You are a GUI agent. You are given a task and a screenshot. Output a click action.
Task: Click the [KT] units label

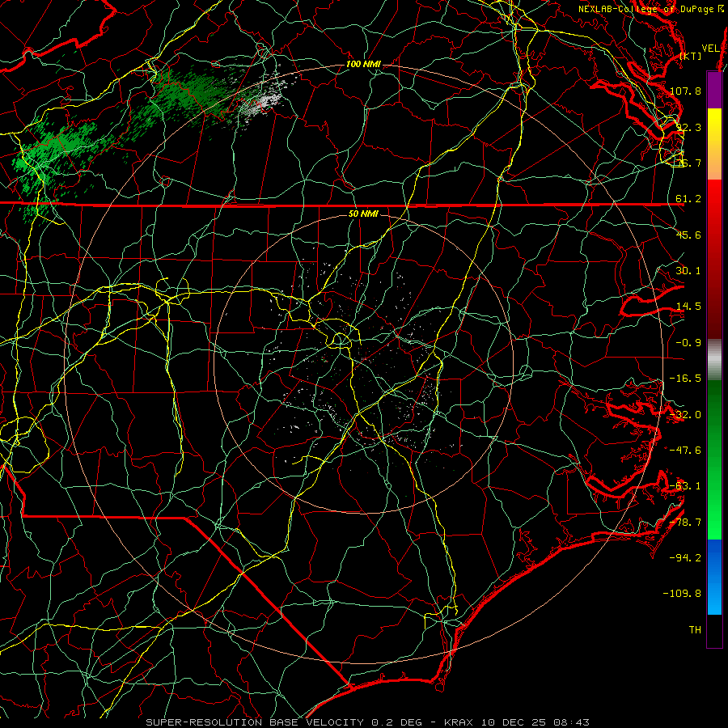tap(691, 56)
